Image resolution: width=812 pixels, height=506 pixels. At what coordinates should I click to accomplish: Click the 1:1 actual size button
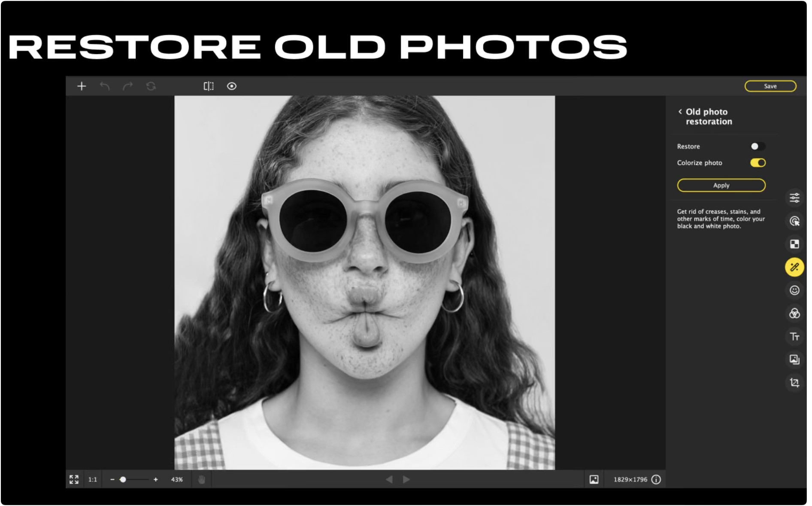pyautogui.click(x=93, y=479)
